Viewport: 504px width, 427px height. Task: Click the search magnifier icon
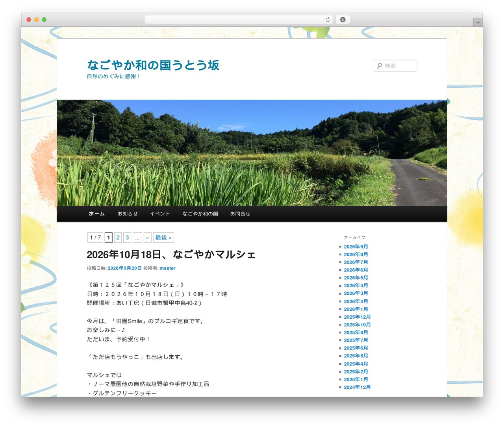tap(380, 66)
